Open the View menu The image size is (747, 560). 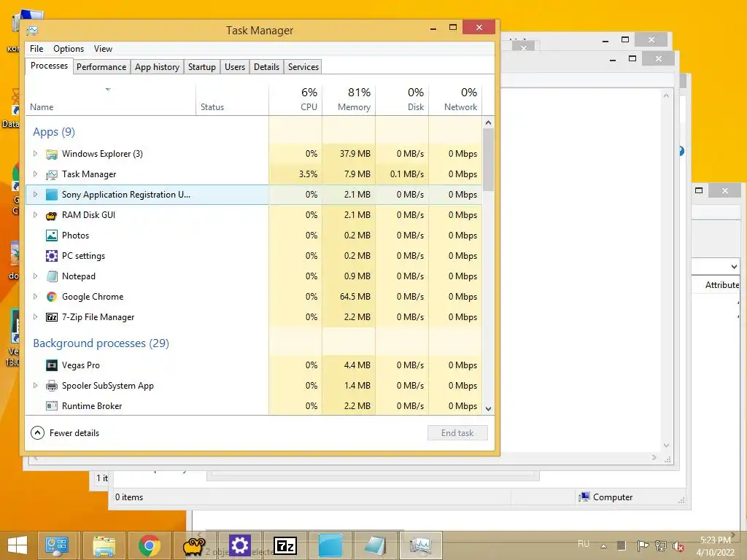tap(103, 49)
